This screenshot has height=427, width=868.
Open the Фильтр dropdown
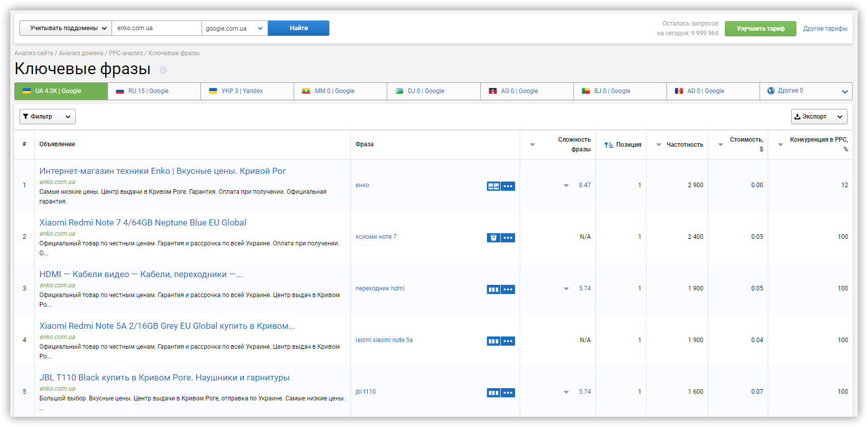[x=48, y=117]
